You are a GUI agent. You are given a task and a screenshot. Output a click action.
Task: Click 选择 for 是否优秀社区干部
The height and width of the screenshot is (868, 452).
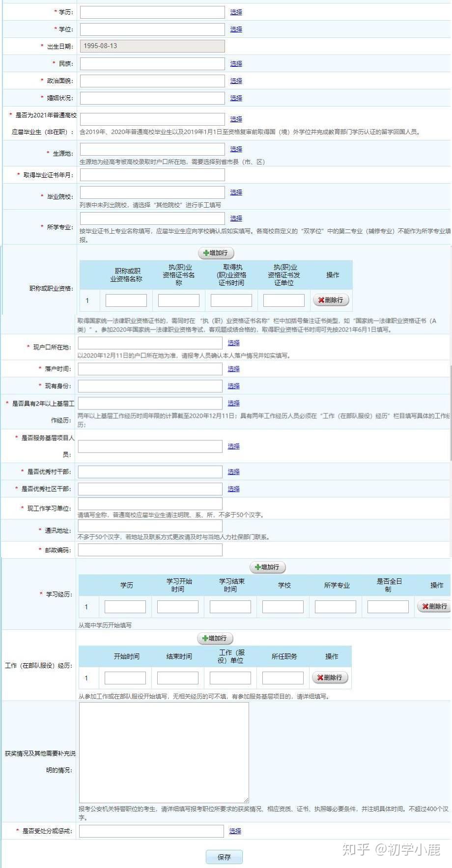pyautogui.click(x=234, y=489)
